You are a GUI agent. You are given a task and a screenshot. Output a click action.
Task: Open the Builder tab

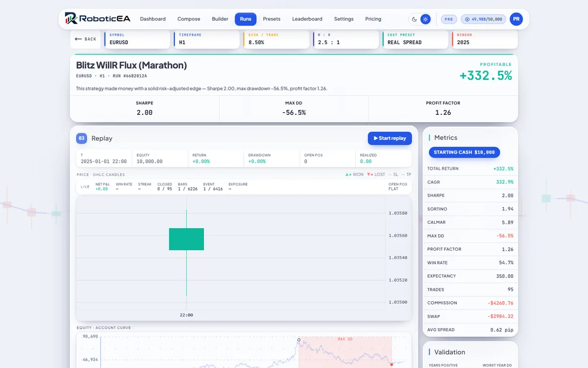[x=220, y=19]
